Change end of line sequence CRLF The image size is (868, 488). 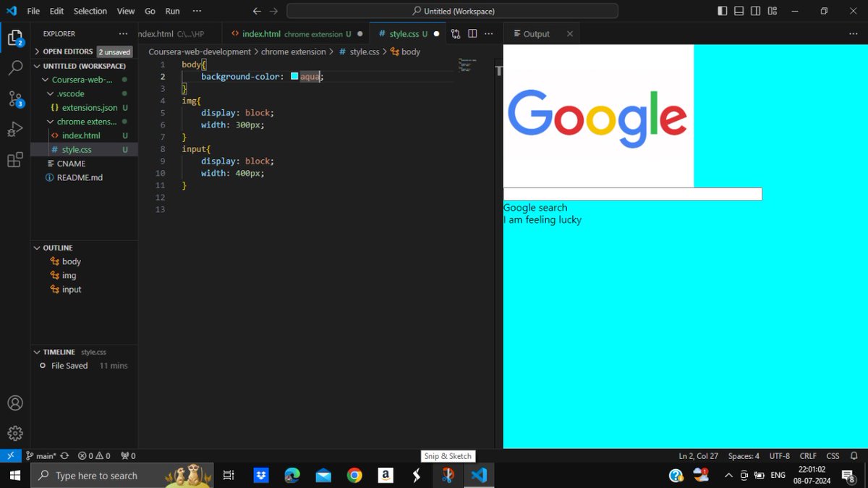click(x=808, y=456)
